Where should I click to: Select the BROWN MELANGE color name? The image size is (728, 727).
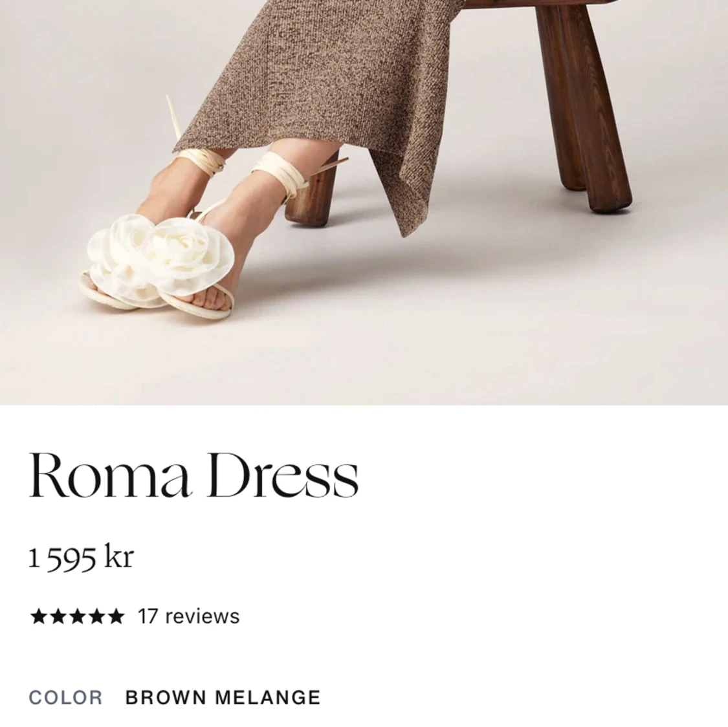(223, 697)
